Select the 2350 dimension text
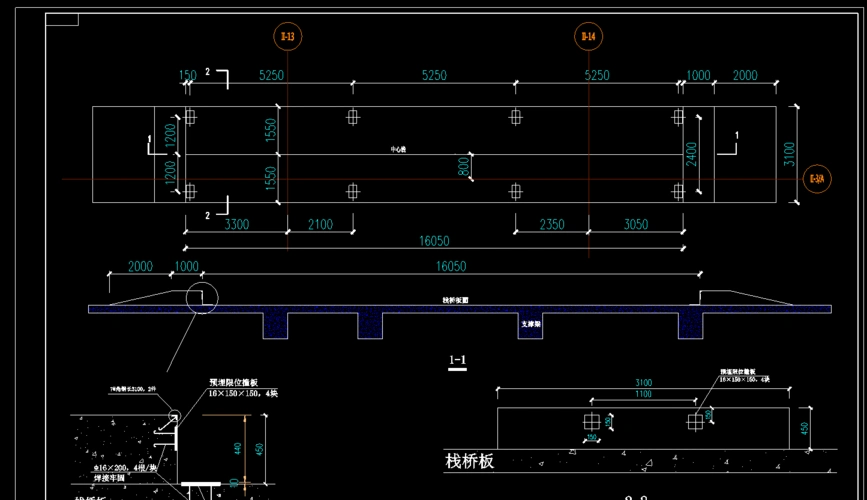 click(551, 225)
